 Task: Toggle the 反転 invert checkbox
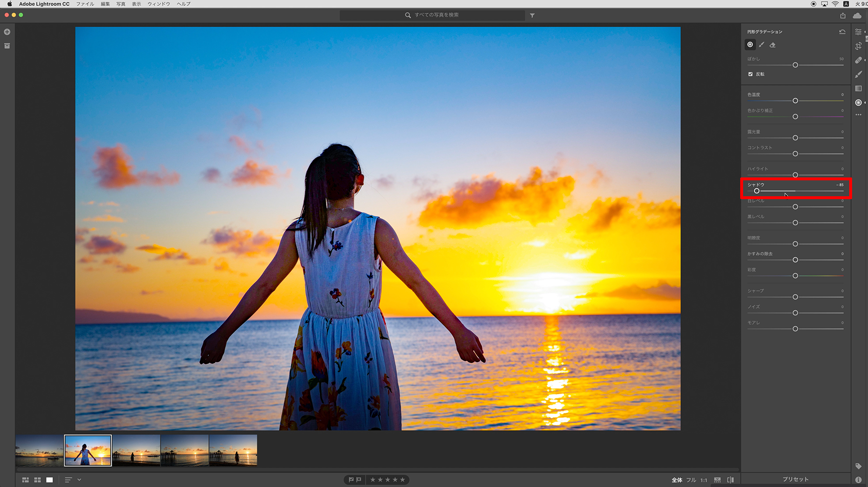(x=750, y=74)
